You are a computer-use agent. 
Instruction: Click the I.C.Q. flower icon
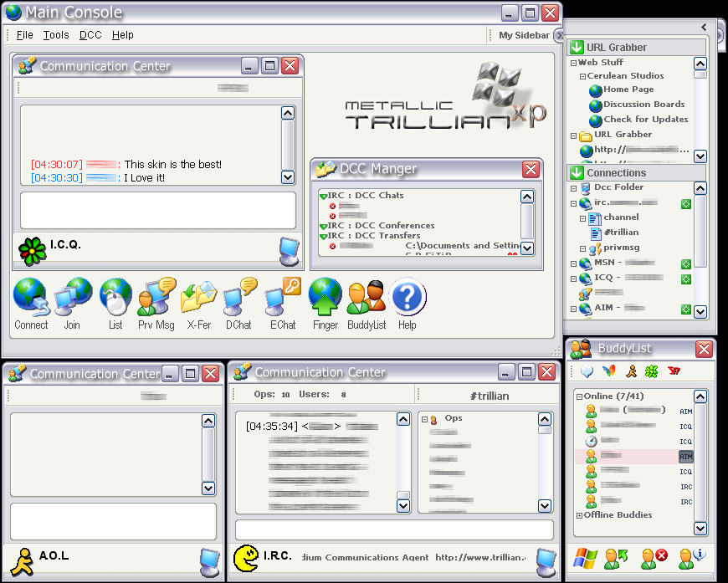32,251
